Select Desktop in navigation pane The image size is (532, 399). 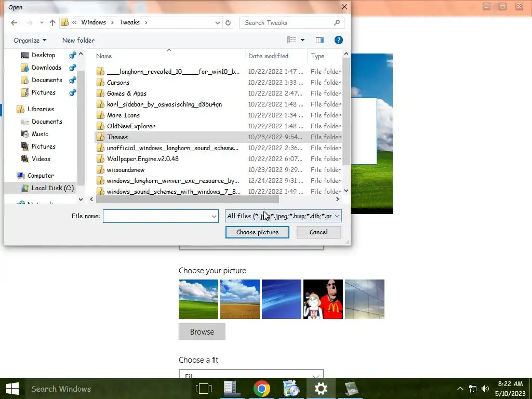coord(43,55)
